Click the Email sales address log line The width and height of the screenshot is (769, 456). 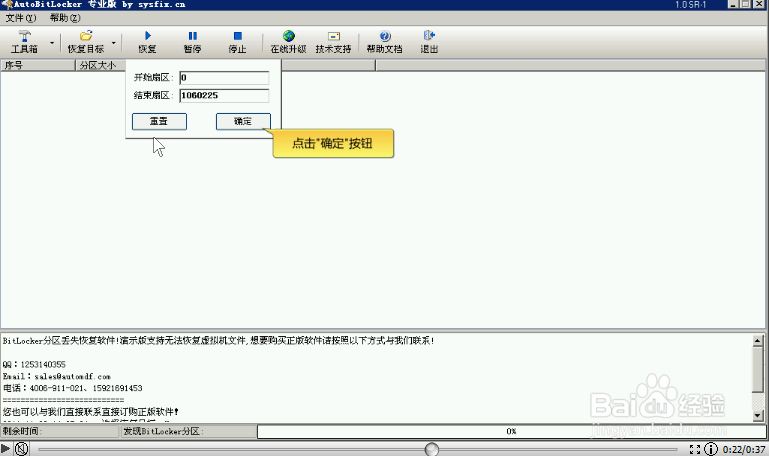click(56, 377)
